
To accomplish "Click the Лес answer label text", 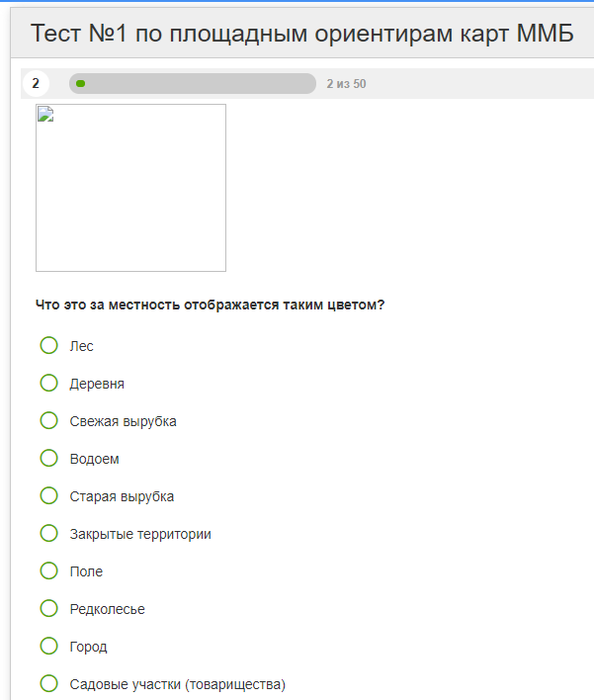I will coord(82,346).
